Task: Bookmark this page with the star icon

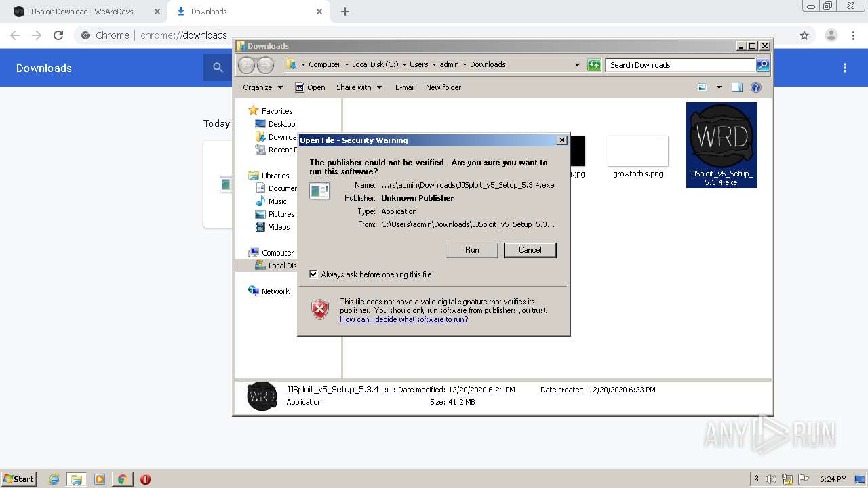Action: (x=804, y=35)
